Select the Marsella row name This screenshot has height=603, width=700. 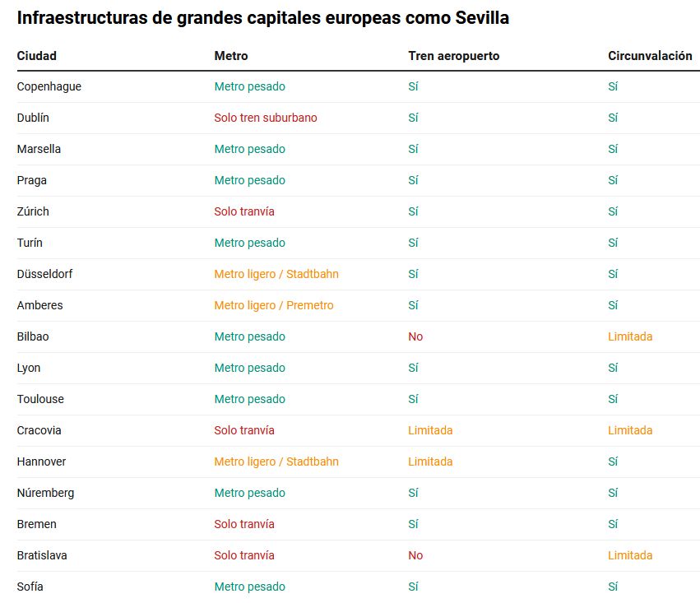click(39, 149)
